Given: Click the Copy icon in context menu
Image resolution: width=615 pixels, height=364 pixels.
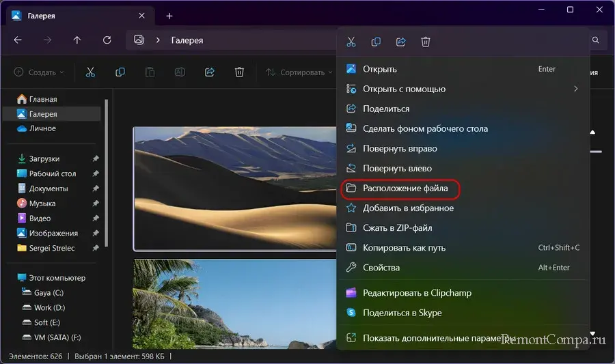Looking at the screenshot, I should (x=376, y=42).
